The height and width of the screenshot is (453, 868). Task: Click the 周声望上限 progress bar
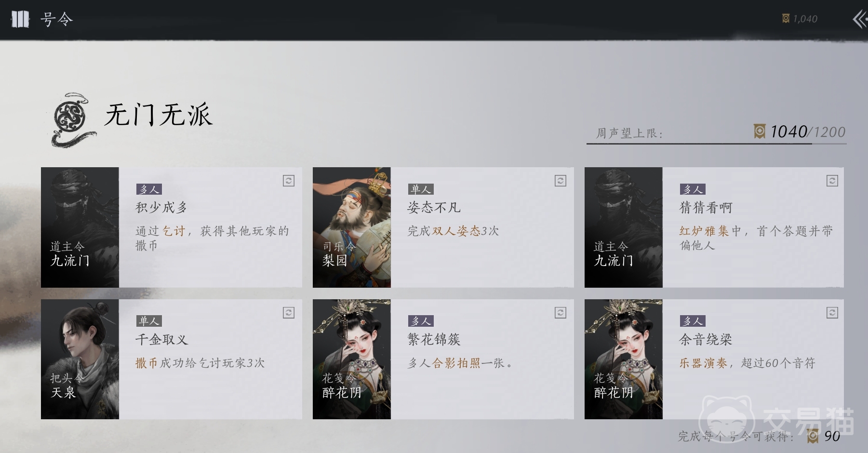coord(716,143)
